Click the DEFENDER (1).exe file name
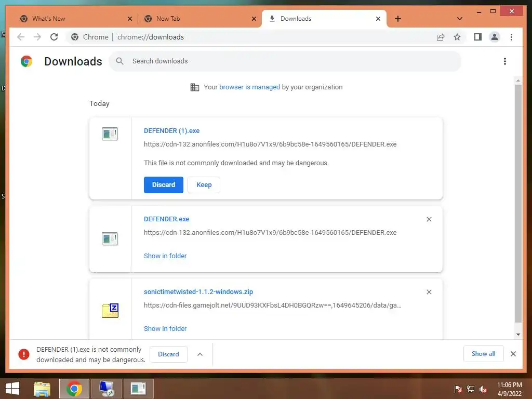Image resolution: width=532 pixels, height=399 pixels. 171,131
